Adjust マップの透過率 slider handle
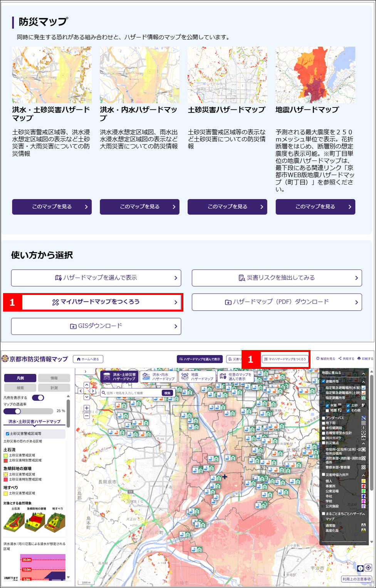 tap(17, 411)
